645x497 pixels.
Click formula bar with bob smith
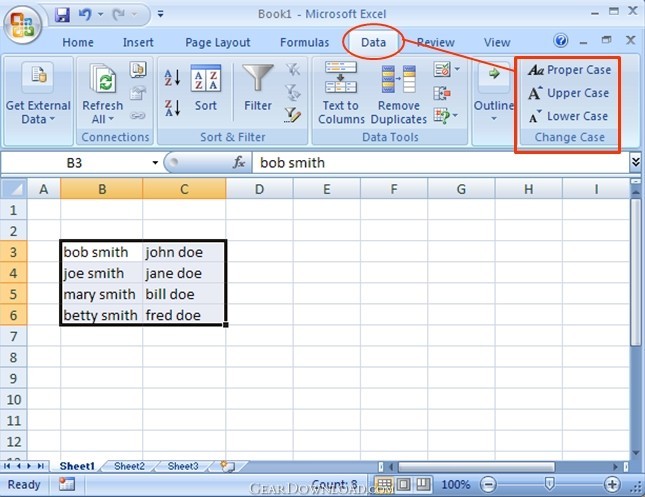coord(440,163)
